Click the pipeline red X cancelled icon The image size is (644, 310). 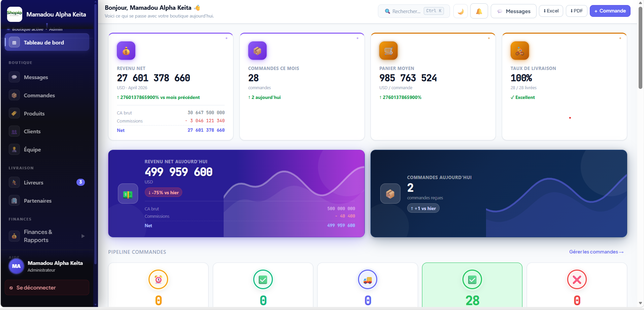point(577,279)
